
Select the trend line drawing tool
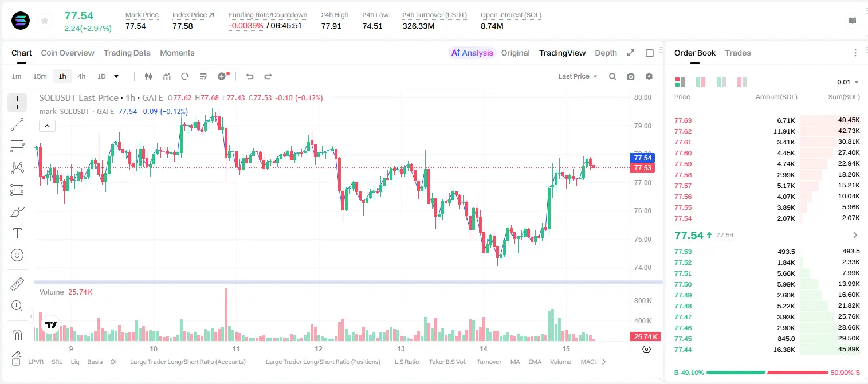pyautogui.click(x=17, y=124)
